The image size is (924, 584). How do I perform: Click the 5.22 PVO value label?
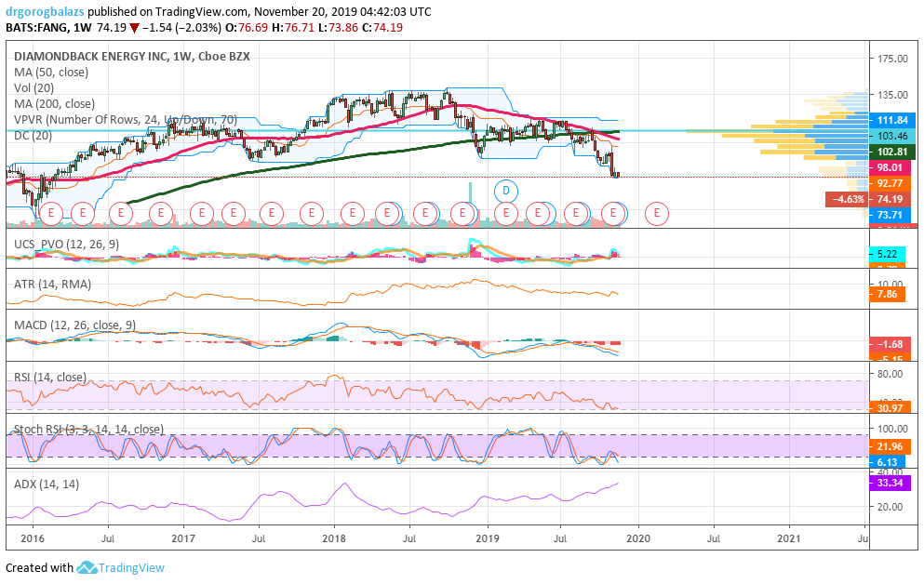(888, 254)
